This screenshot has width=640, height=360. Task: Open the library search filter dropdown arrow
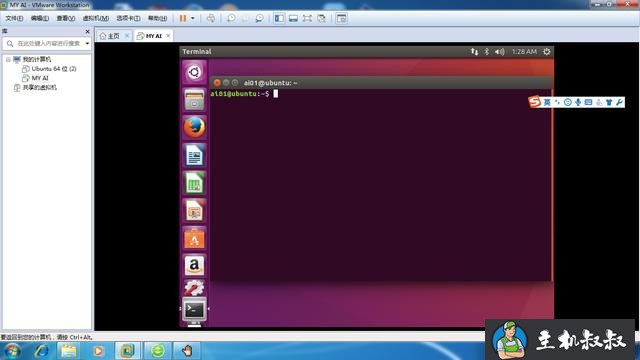[x=87, y=43]
